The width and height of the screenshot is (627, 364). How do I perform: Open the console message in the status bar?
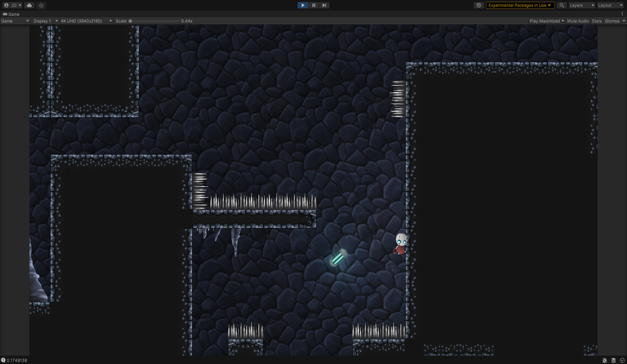[x=15, y=359]
